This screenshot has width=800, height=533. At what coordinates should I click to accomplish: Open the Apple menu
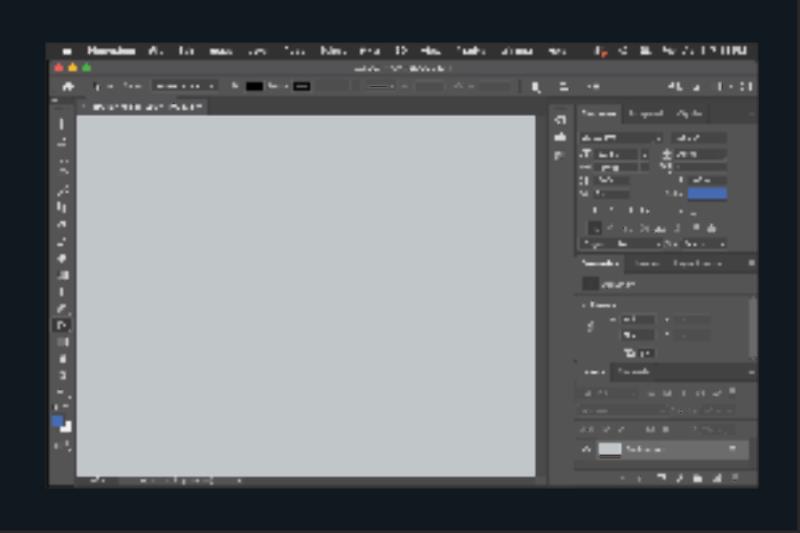[66, 51]
